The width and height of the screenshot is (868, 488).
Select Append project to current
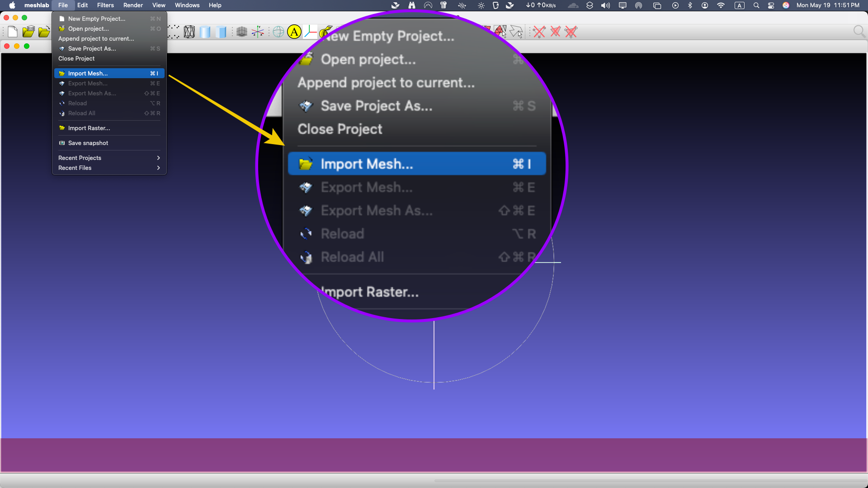pos(109,38)
